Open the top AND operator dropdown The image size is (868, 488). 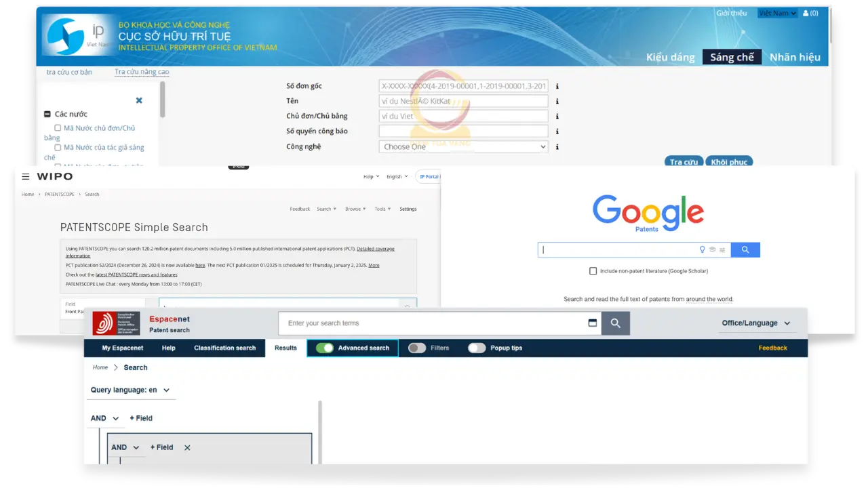point(105,418)
